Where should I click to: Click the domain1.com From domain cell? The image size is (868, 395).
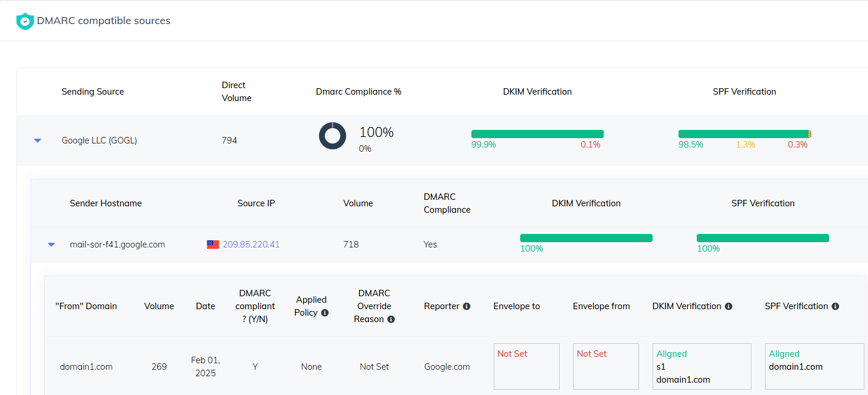tap(86, 367)
